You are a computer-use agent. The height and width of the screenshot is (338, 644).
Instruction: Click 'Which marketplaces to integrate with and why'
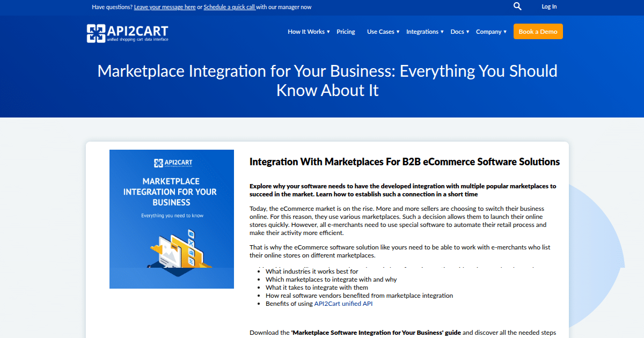(x=331, y=280)
